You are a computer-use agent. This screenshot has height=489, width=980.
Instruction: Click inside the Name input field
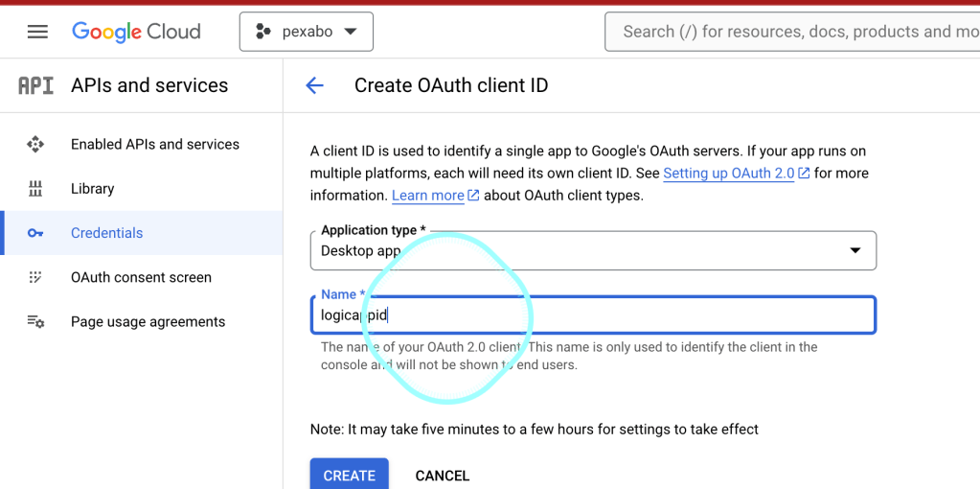593,315
